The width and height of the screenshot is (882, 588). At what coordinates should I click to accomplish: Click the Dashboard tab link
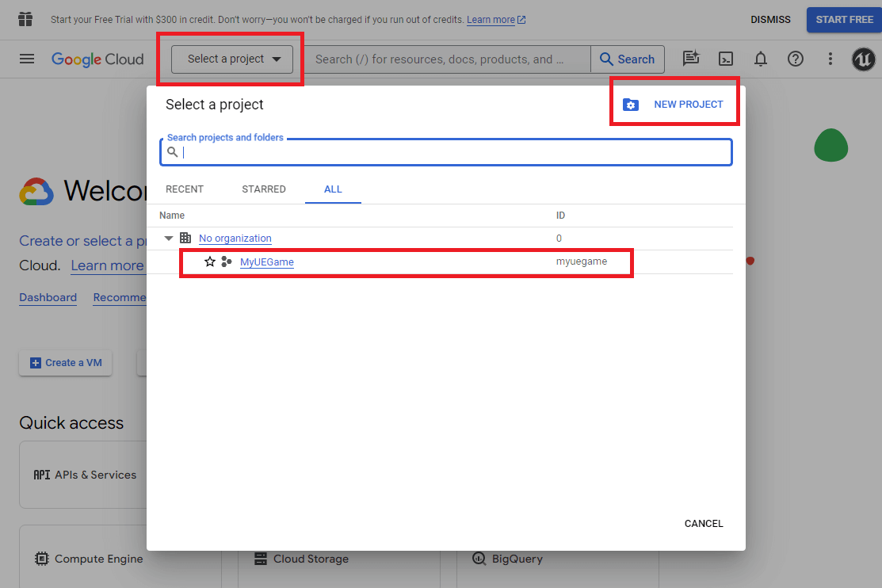pos(48,298)
